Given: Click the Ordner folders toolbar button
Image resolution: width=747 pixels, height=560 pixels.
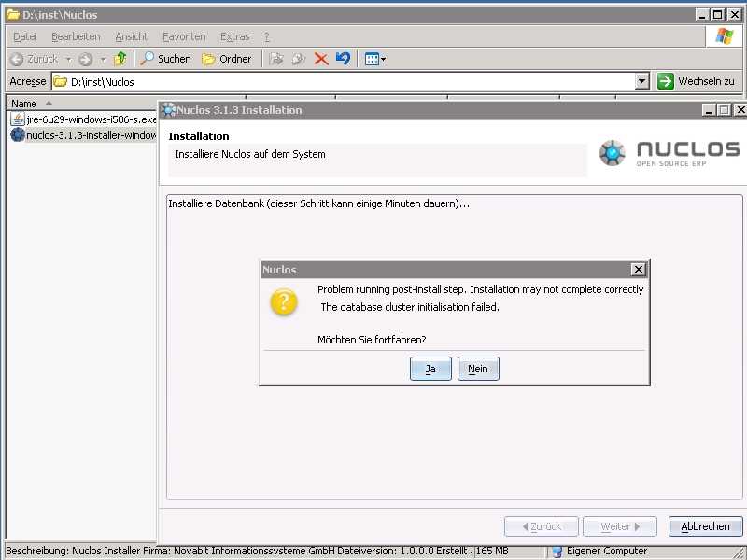Looking at the screenshot, I should (227, 59).
